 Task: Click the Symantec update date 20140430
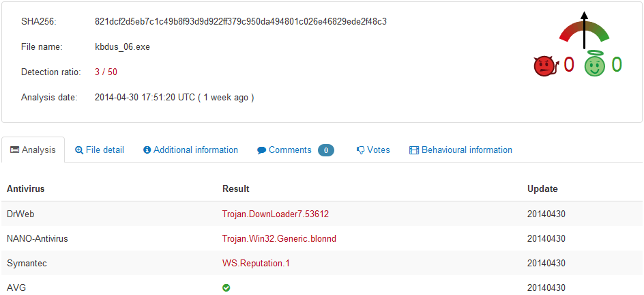(x=546, y=264)
